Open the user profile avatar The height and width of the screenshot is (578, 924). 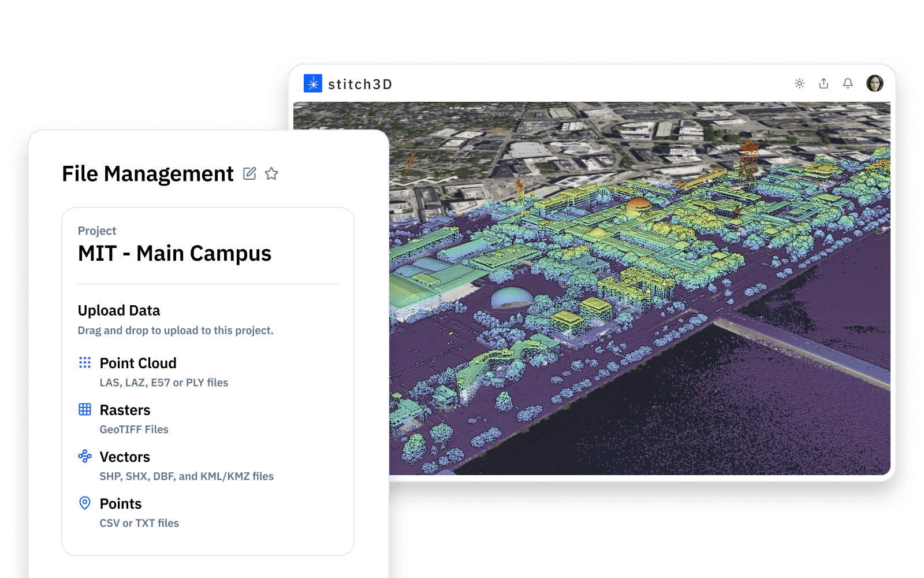[875, 83]
